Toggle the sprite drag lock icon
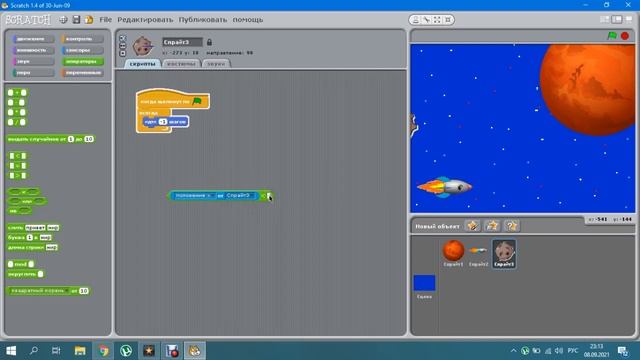 (209, 42)
